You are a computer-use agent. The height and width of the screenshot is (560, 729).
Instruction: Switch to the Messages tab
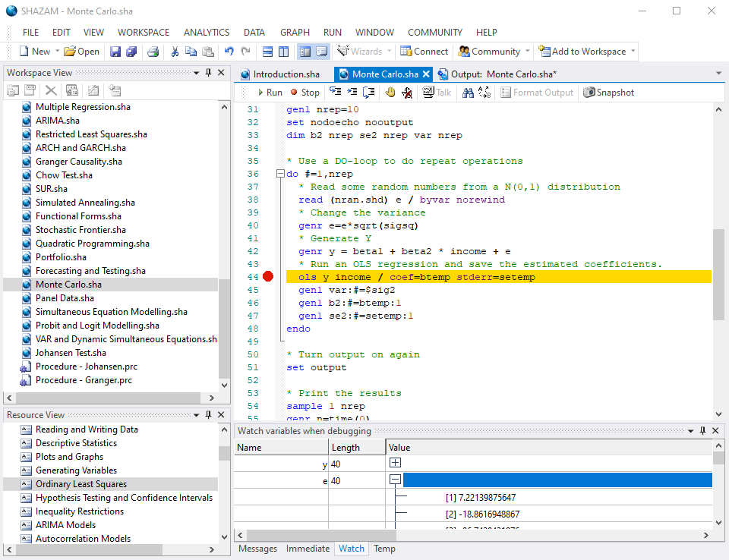[258, 549]
